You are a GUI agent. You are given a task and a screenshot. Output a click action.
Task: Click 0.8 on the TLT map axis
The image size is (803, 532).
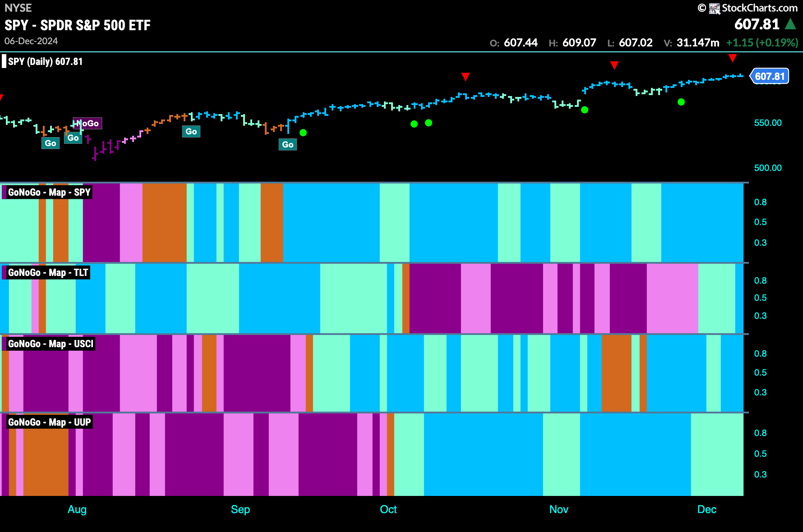click(761, 280)
